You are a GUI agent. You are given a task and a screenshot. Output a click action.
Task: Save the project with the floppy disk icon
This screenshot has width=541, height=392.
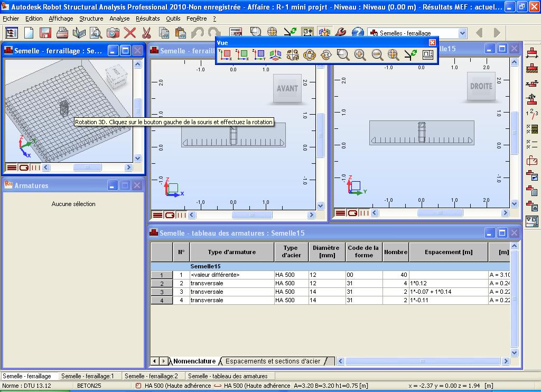tap(45, 33)
